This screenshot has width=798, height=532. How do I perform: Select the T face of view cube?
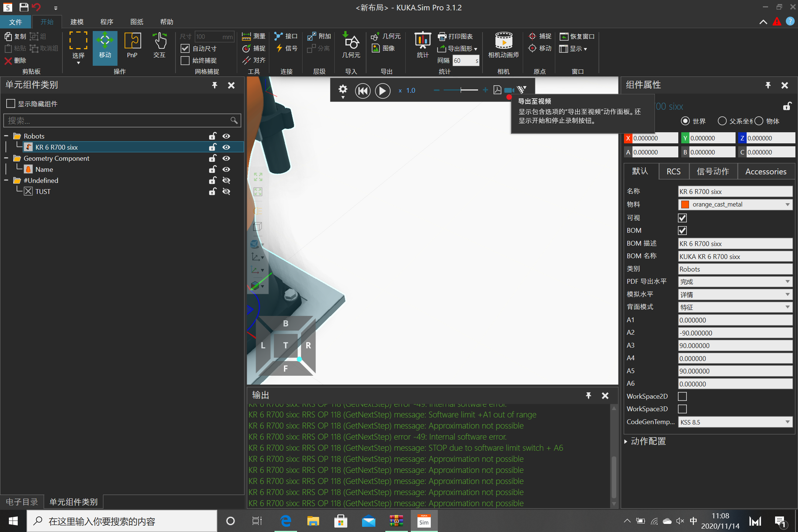click(286, 345)
